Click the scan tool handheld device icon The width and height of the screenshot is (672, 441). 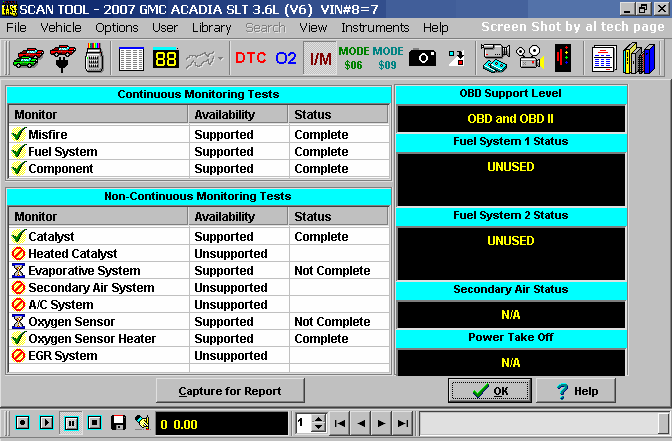(x=94, y=58)
